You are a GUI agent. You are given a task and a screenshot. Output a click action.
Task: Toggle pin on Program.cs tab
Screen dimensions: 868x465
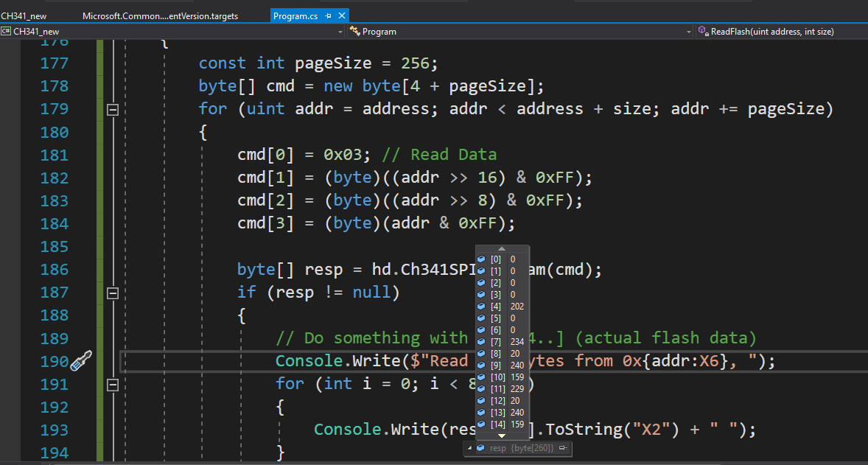pos(329,16)
